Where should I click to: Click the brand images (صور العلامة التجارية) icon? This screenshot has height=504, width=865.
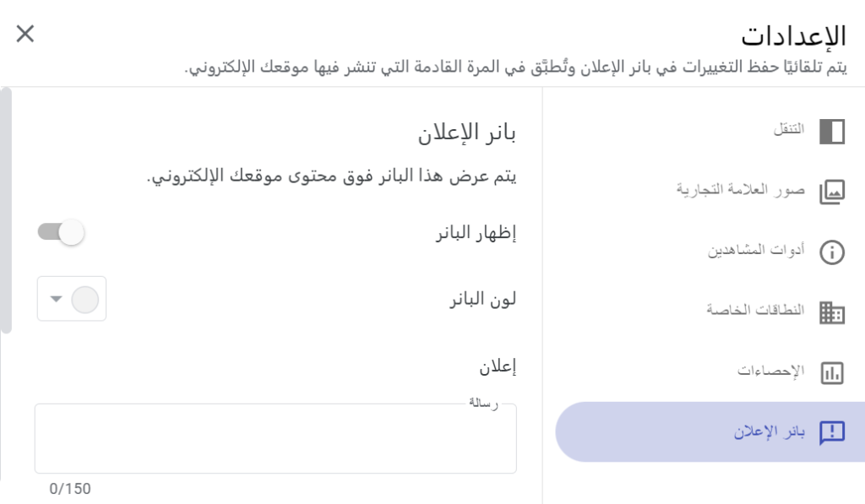832,192
